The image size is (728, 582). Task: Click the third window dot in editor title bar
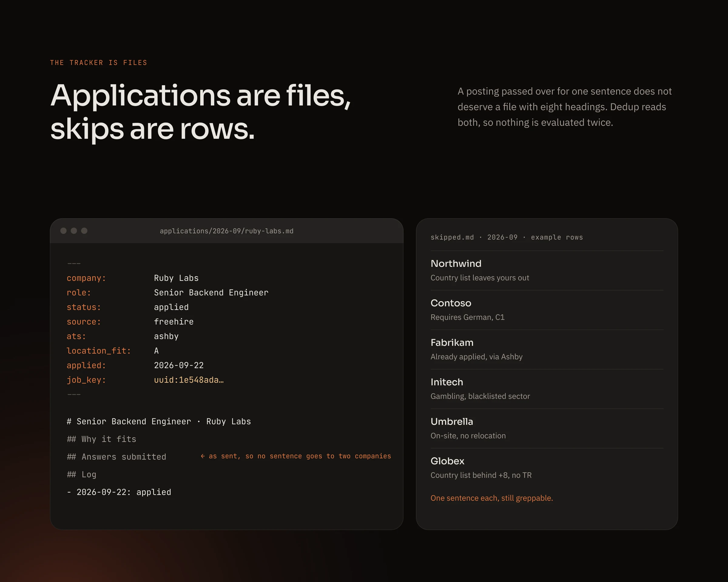84,231
